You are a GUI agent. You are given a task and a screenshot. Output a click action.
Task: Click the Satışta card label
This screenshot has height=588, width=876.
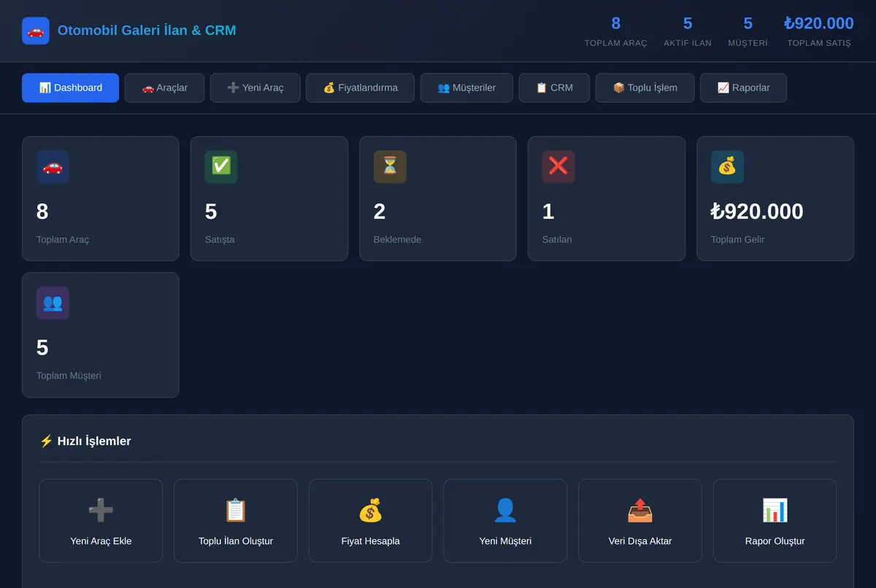pyautogui.click(x=220, y=239)
